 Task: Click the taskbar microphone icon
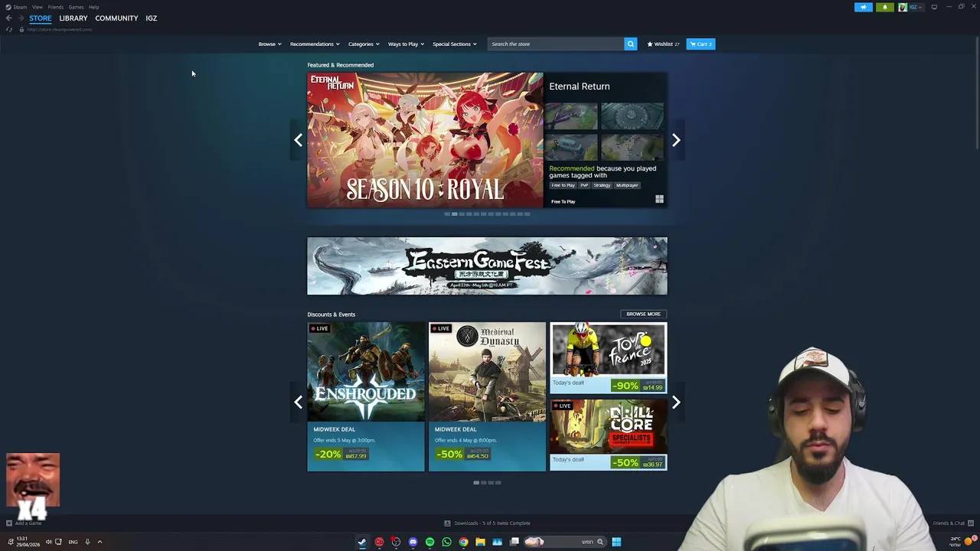click(x=87, y=542)
